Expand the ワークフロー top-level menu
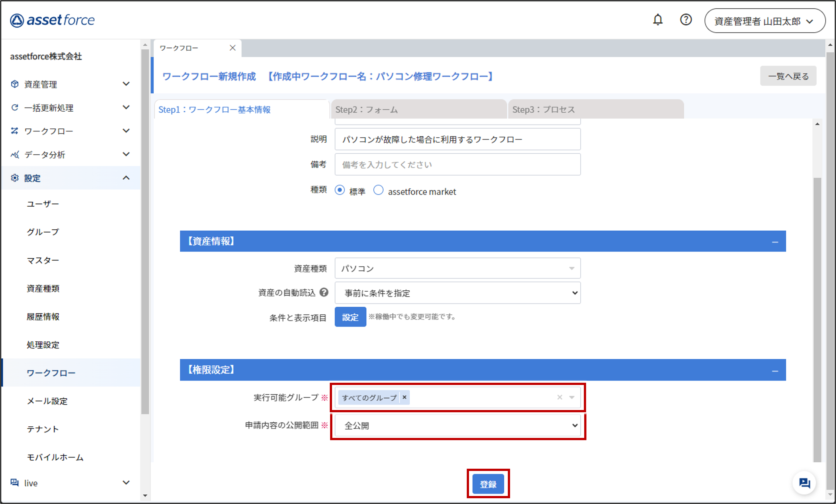836x504 pixels. [126, 131]
